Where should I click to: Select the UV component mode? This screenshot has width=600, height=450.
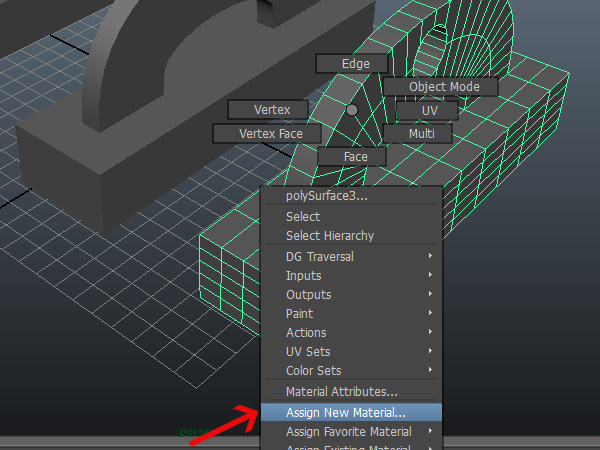pyautogui.click(x=427, y=111)
